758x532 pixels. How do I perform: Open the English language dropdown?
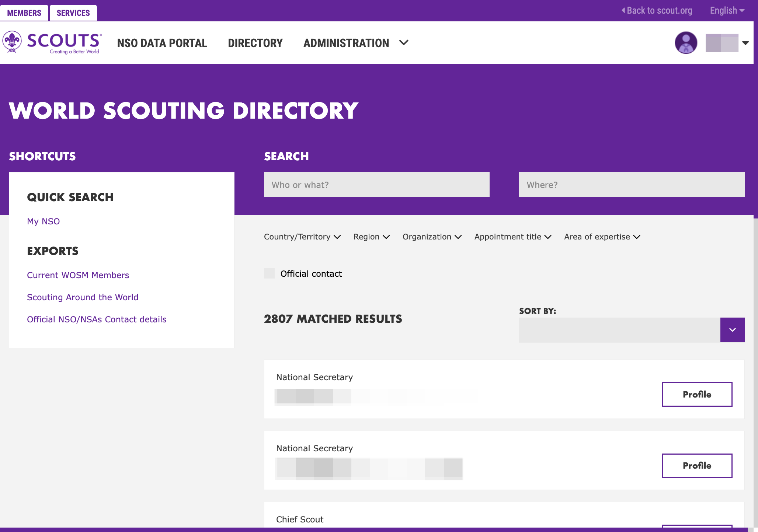coord(727,11)
